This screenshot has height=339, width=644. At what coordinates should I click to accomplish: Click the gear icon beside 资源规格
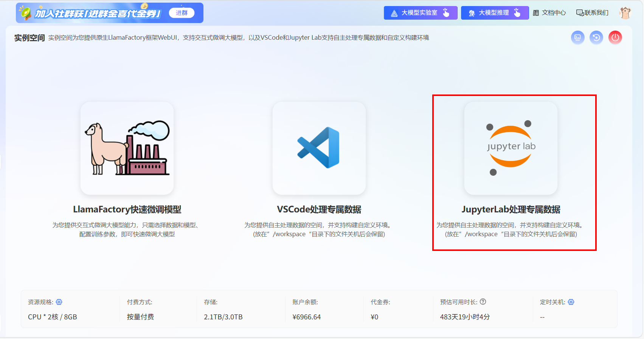(59, 302)
